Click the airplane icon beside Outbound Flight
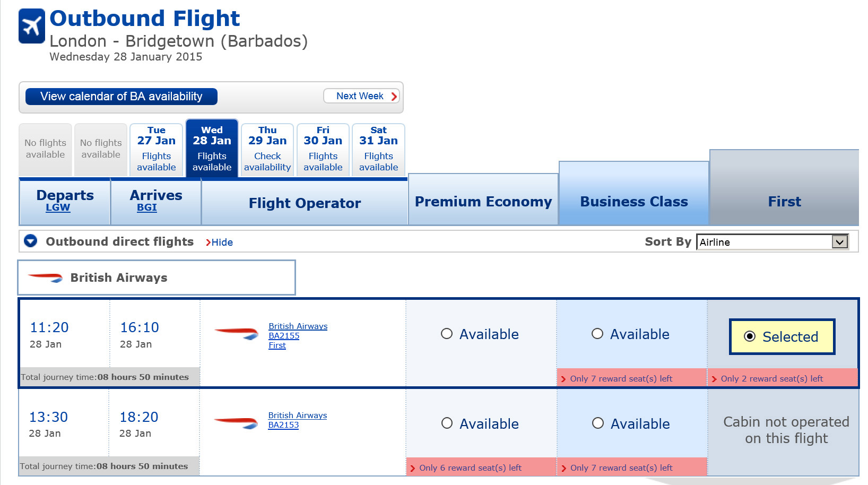Screen dimensions: 868x485 pos(32,26)
